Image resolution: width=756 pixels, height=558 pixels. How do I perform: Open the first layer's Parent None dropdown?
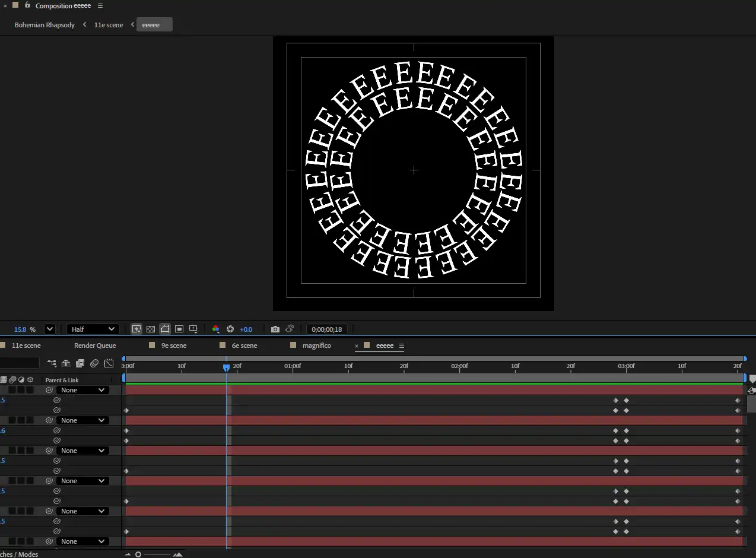pos(82,390)
